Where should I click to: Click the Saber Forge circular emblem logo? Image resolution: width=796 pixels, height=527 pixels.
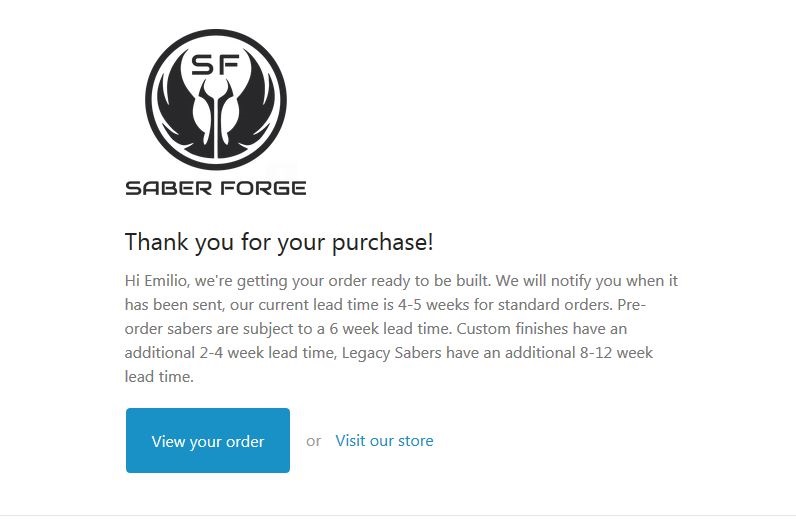216,98
